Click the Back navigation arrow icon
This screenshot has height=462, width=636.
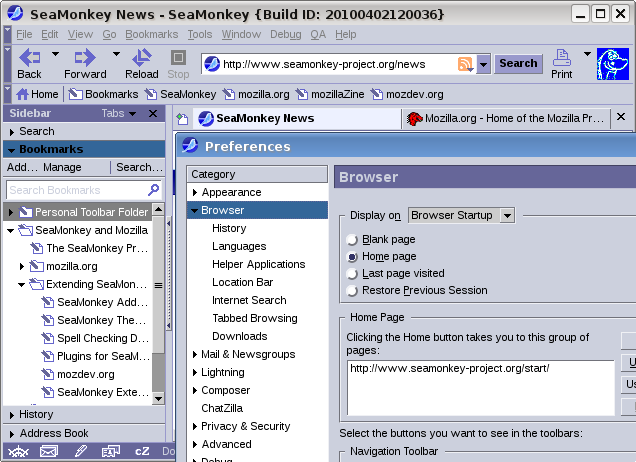click(x=30, y=58)
